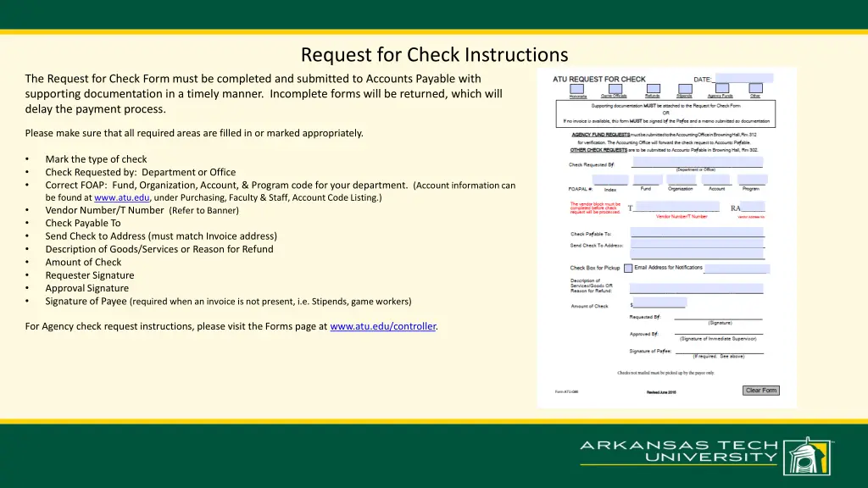Screen dimensions: 868x488
Task: Click the 'Signature of Payee' bullet
Action: pos(229,302)
